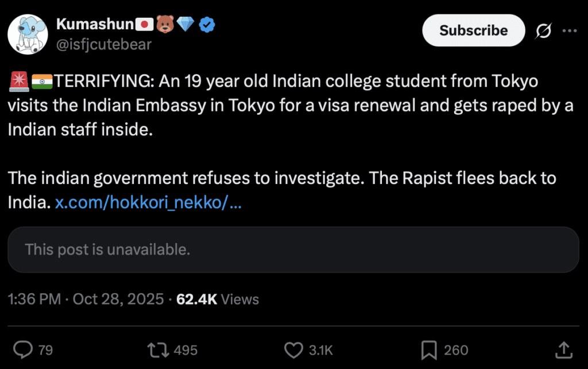Bookmark the post with the bookmark icon
The width and height of the screenshot is (588, 369).
click(428, 349)
